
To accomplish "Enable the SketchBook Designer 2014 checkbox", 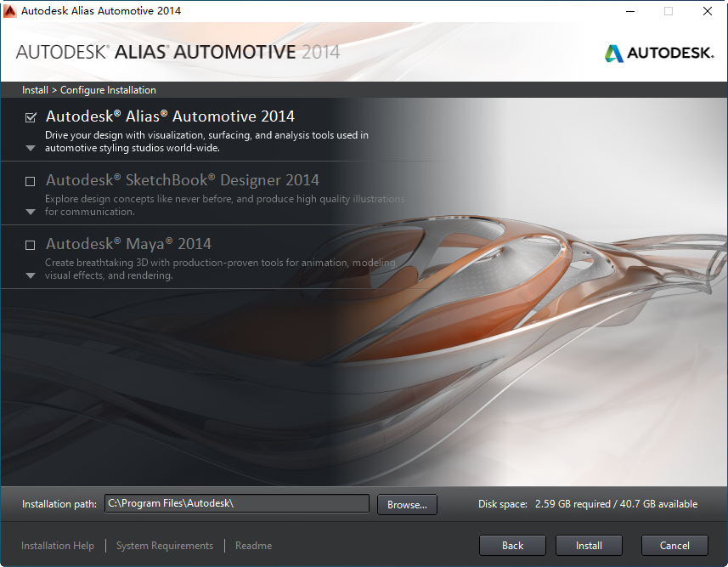I will coord(31,181).
